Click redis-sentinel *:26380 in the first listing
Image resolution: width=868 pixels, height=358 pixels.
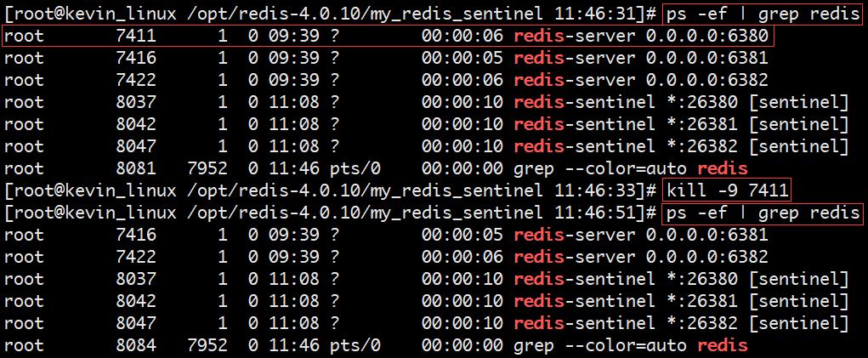626,102
